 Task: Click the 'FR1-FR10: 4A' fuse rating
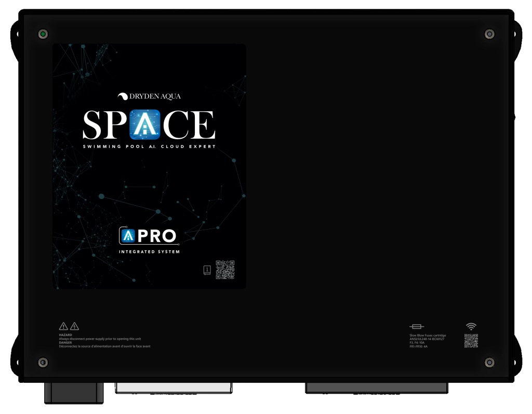(x=418, y=346)
